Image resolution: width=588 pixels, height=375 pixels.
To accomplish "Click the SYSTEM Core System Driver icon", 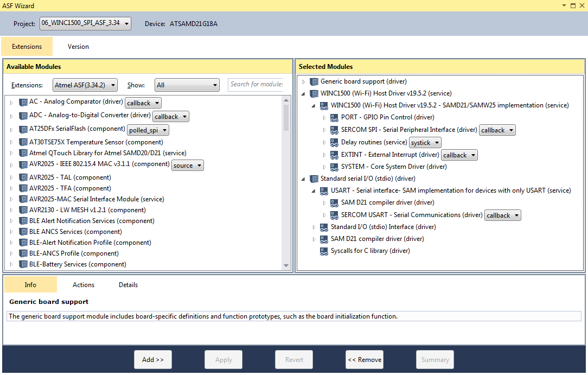I will pos(335,167).
